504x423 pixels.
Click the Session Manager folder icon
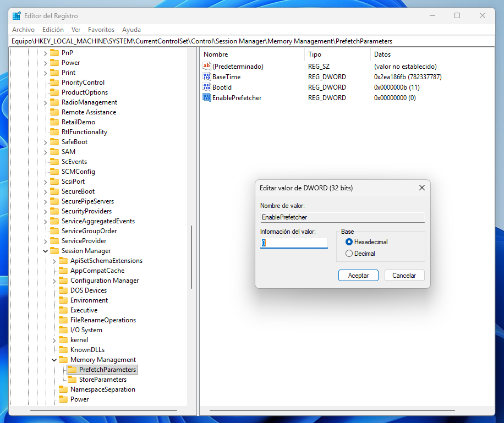point(54,251)
